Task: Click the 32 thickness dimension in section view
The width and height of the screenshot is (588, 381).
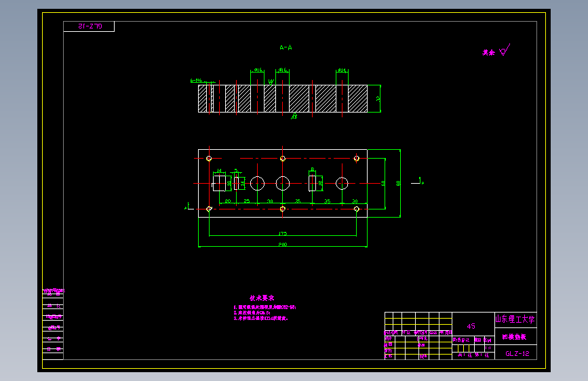Action: click(378, 98)
